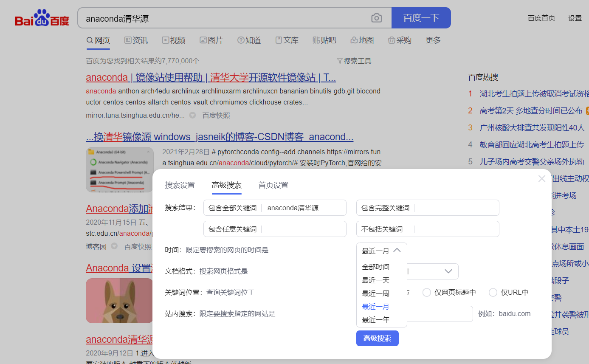Open the Anaconda Navigator screenshot thumbnail

[x=119, y=169]
